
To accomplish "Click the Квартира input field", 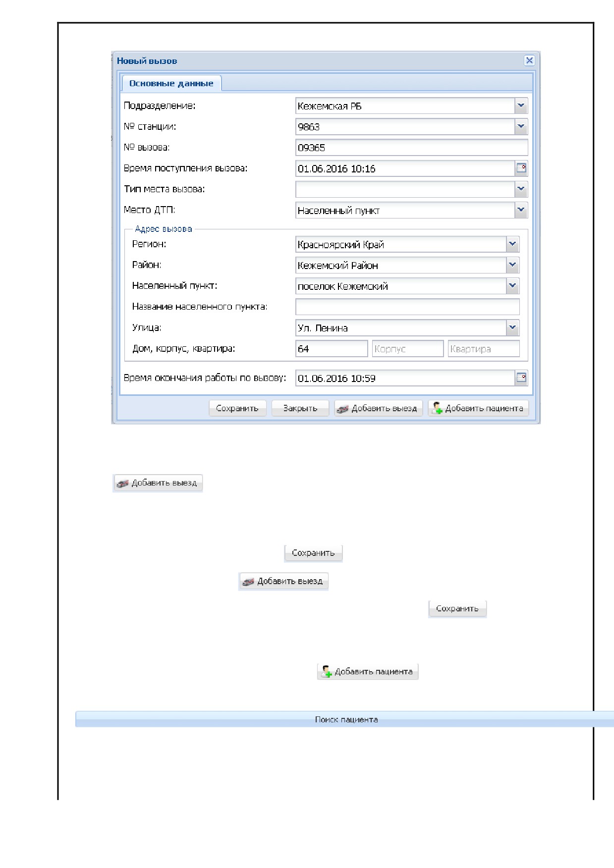I will tap(484, 348).
